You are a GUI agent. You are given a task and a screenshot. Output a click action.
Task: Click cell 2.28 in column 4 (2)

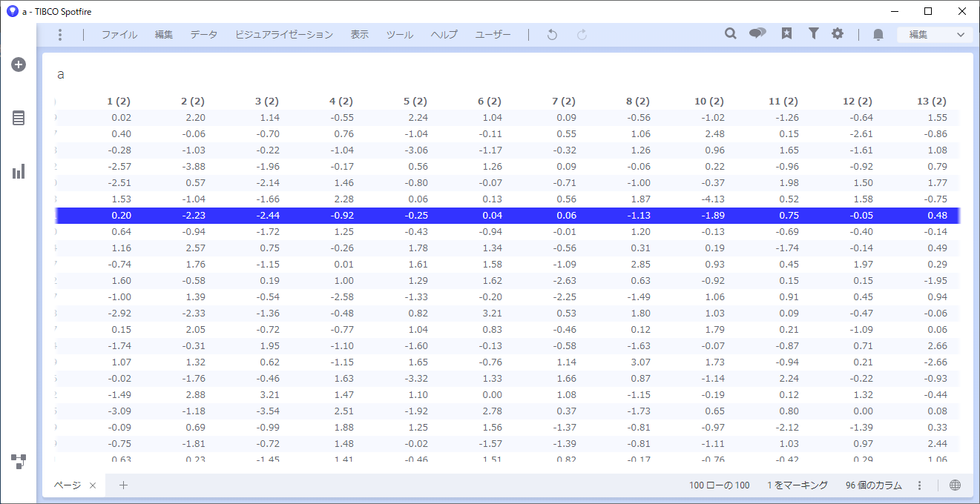(x=343, y=199)
